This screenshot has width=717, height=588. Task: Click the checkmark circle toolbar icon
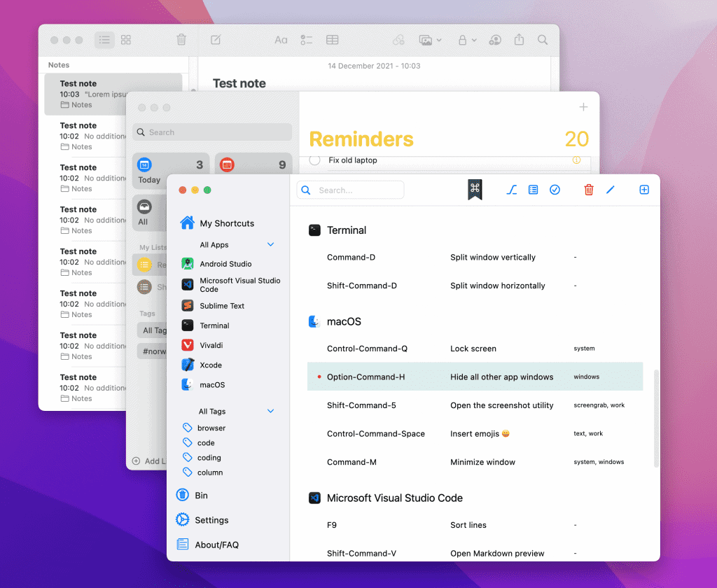555,190
